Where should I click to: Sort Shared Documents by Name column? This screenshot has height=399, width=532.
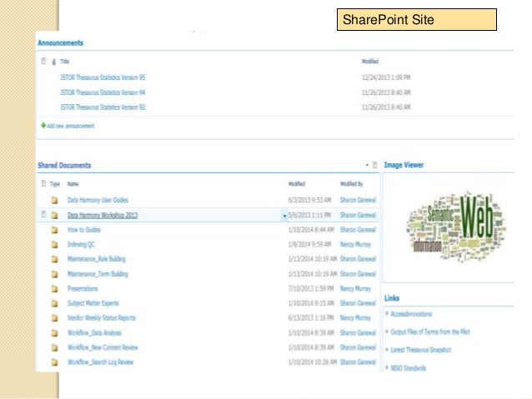tap(73, 184)
